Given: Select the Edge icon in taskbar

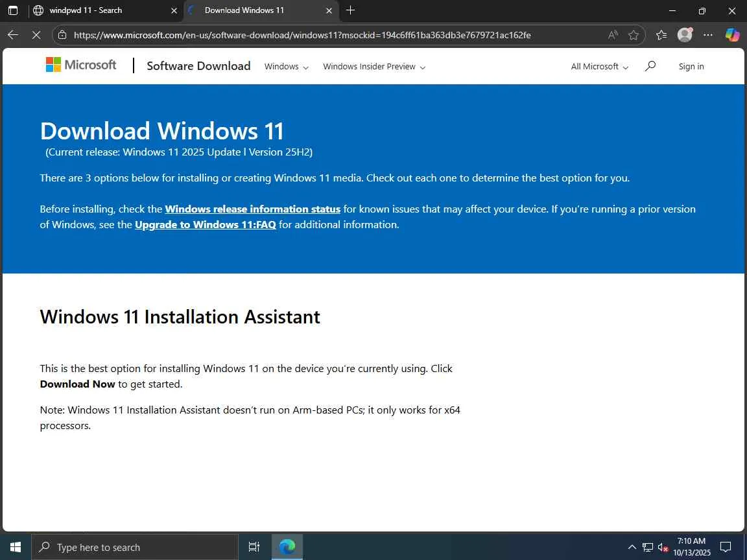Looking at the screenshot, I should pyautogui.click(x=287, y=547).
